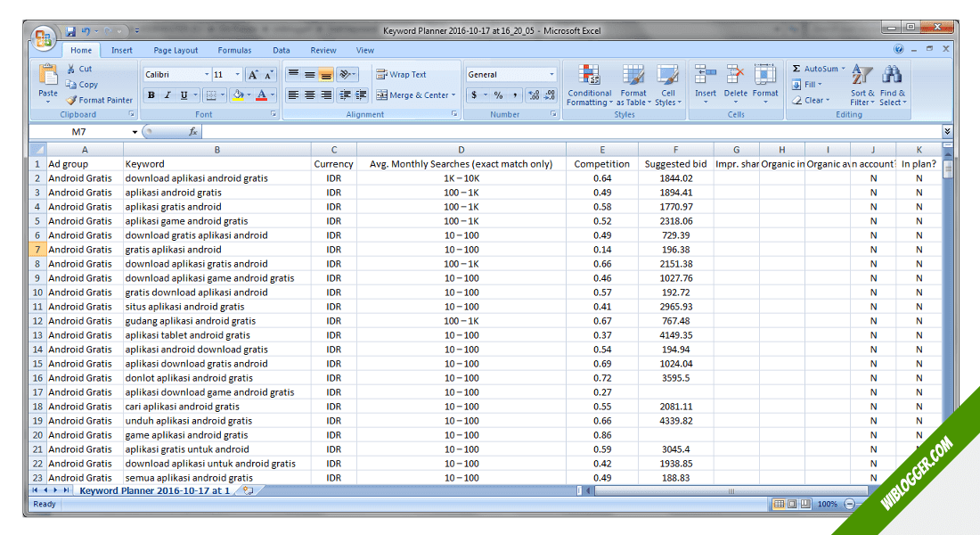Apply Percent Style format
Image resolution: width=980 pixels, height=535 pixels.
pyautogui.click(x=498, y=95)
